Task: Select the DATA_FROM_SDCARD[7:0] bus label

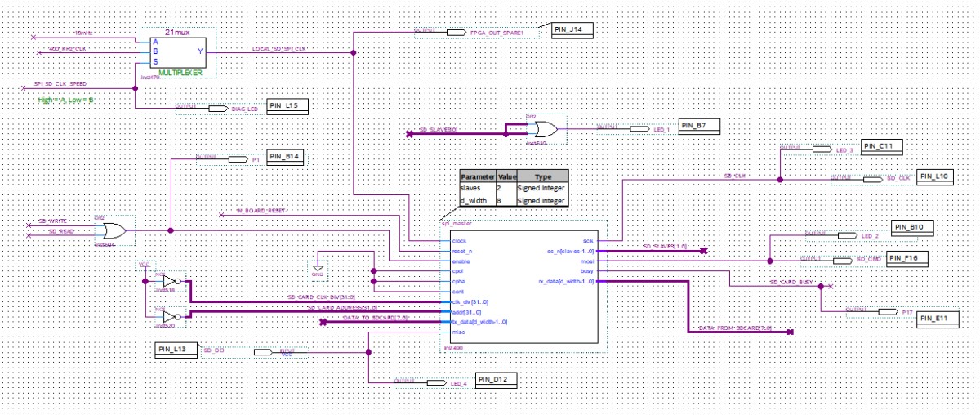Action: point(733,328)
